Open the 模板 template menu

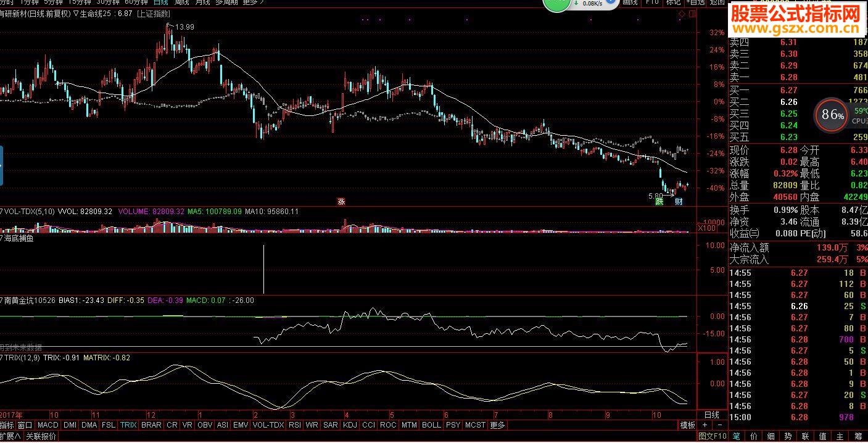point(687,425)
